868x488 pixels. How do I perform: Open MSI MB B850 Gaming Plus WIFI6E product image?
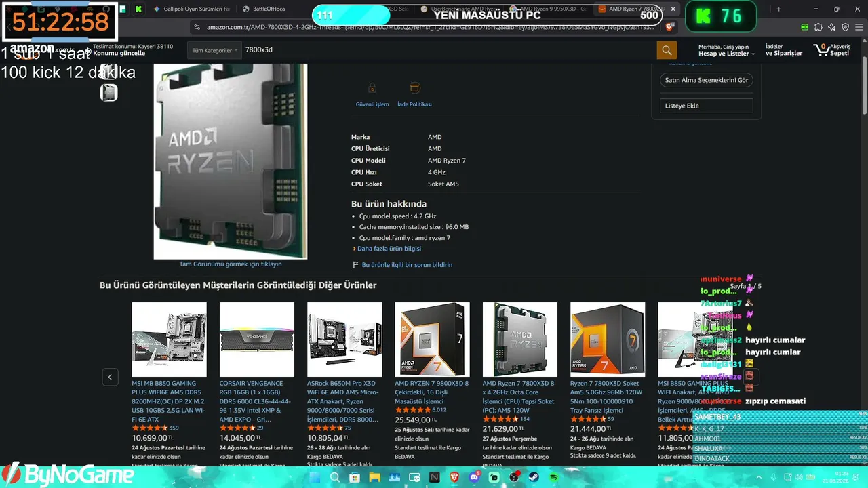coord(169,340)
